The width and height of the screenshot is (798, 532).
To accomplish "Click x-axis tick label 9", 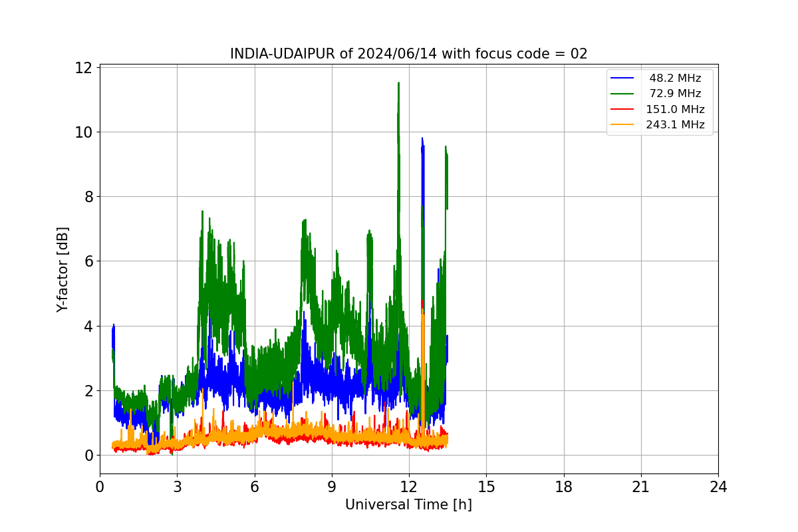I will [x=332, y=487].
